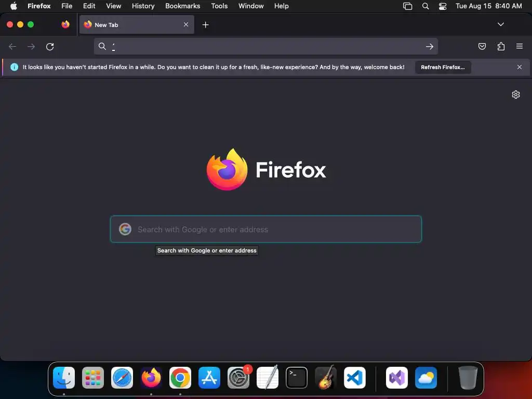Image resolution: width=532 pixels, height=399 pixels.
Task: Open the Edit menu
Action: pos(89,6)
